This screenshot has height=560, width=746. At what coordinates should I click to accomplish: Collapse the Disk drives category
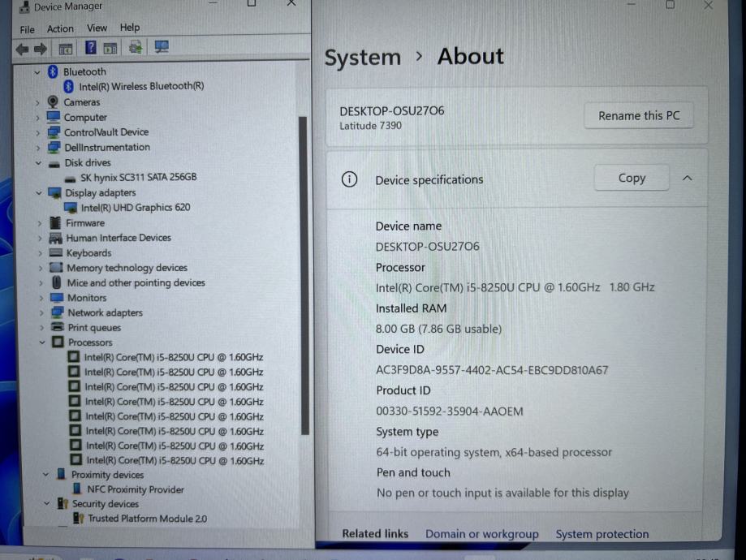click(38, 162)
